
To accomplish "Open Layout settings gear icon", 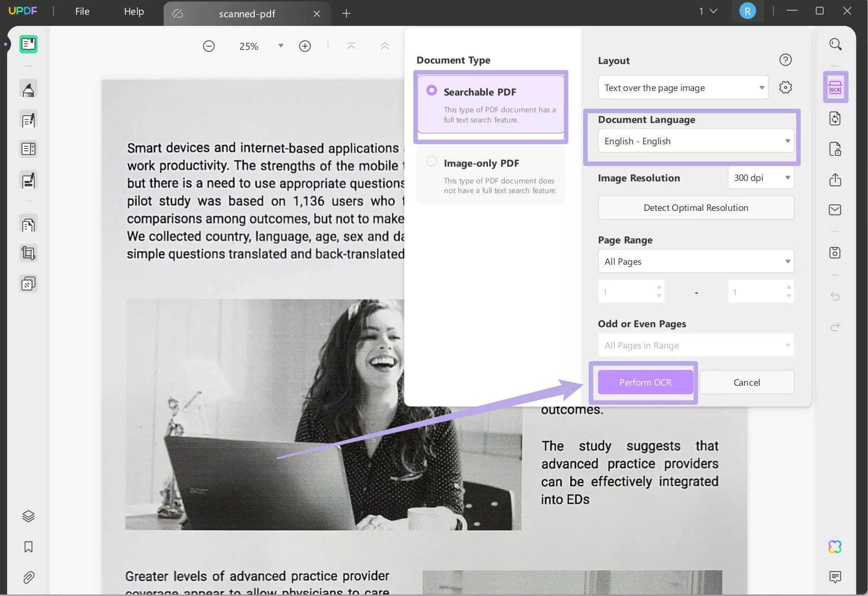I will [x=786, y=87].
